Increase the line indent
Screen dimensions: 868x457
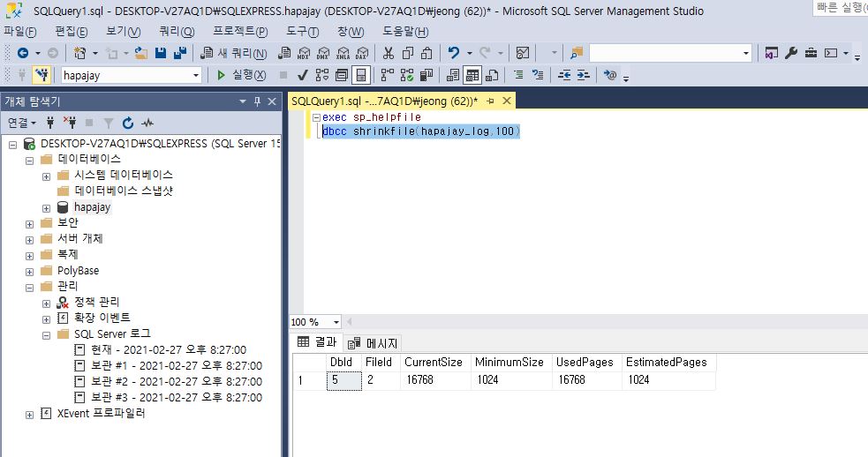(584, 75)
